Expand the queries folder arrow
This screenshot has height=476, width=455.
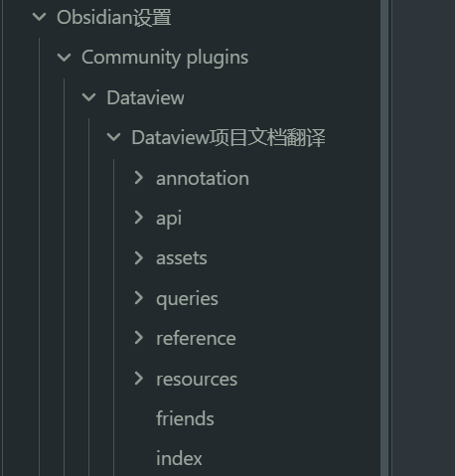[x=139, y=298]
